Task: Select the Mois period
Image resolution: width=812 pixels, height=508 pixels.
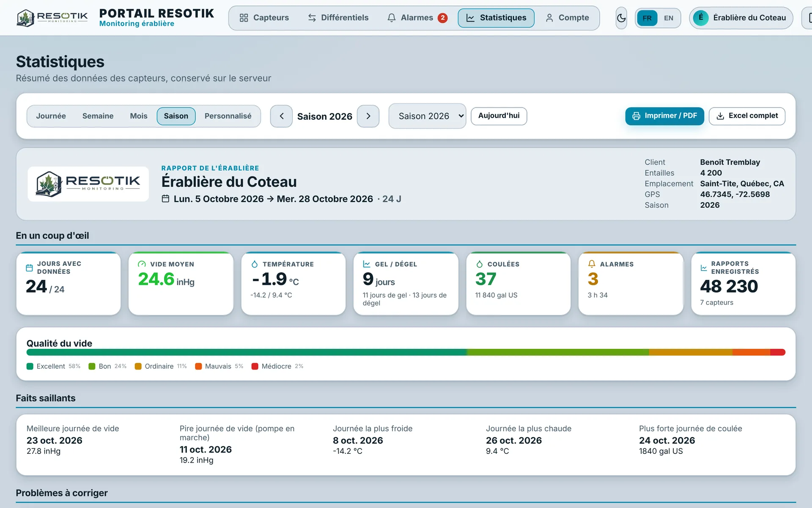Action: tap(139, 116)
